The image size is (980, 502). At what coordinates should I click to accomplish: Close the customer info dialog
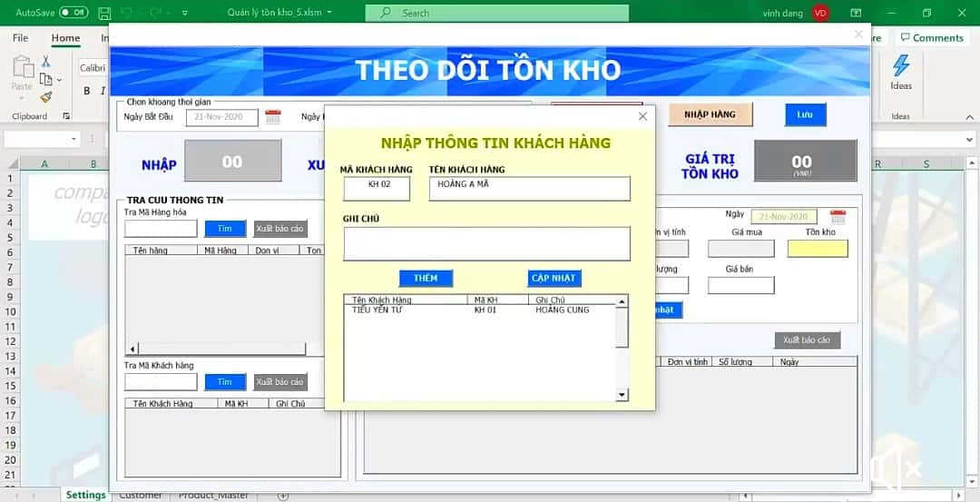pyautogui.click(x=642, y=116)
